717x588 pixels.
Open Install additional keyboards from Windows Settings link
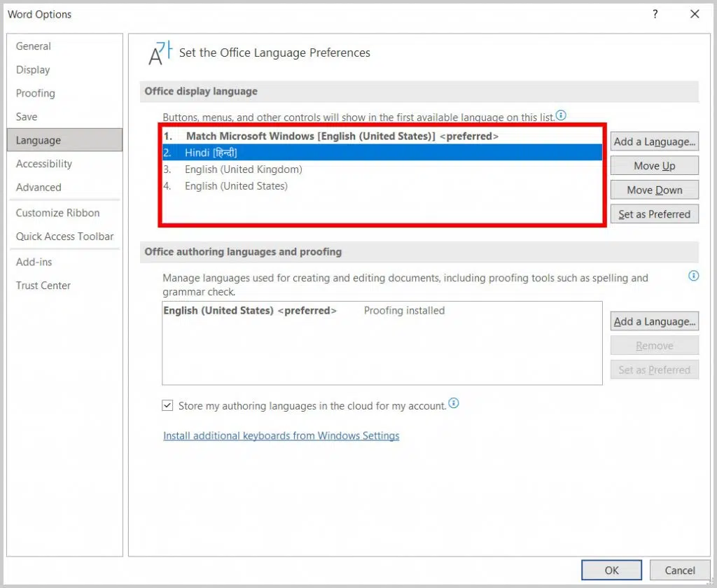pos(281,435)
